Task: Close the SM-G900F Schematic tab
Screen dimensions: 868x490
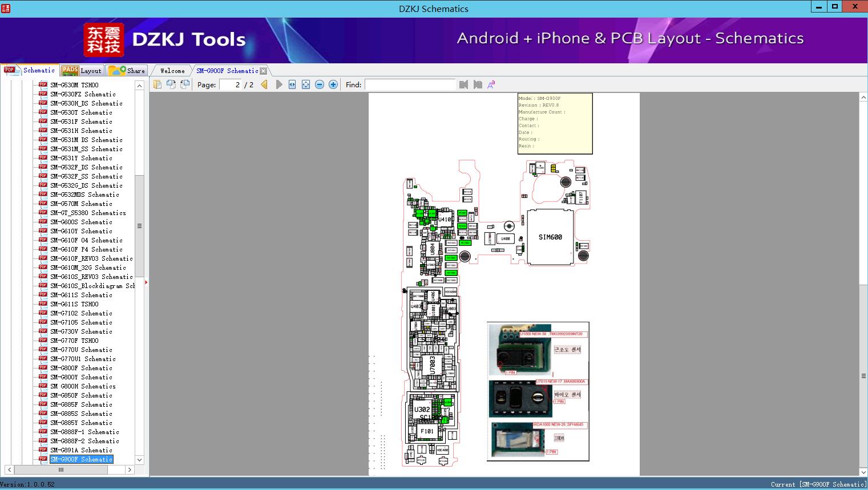Action: coord(263,71)
